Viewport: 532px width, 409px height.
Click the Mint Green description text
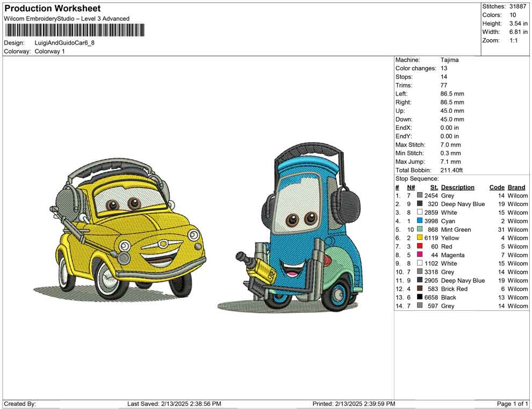tap(456, 229)
